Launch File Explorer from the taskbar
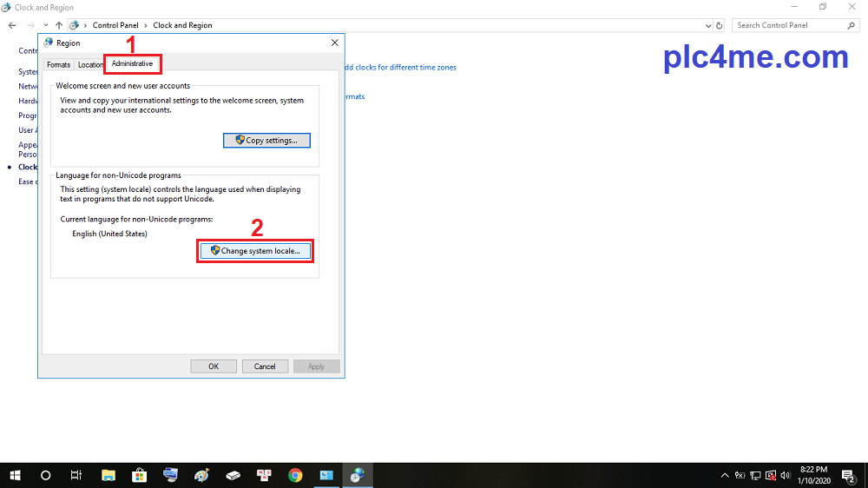The image size is (868, 488). [x=108, y=475]
